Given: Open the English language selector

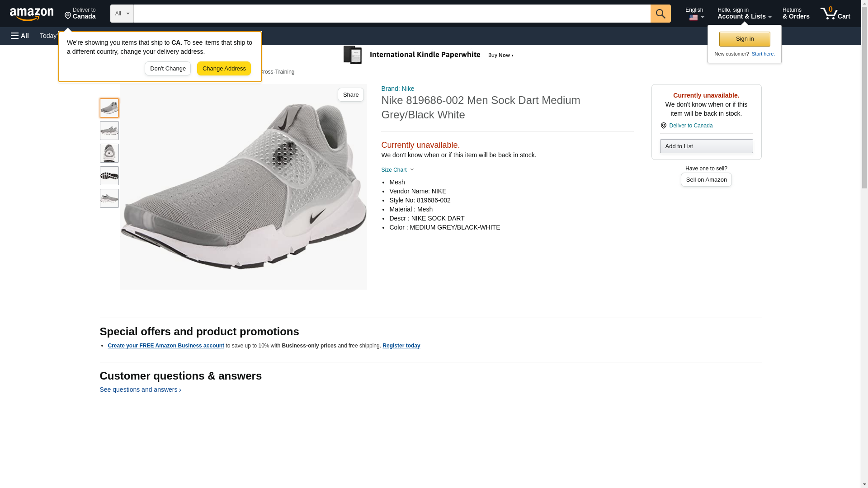Looking at the screenshot, I should point(694,14).
